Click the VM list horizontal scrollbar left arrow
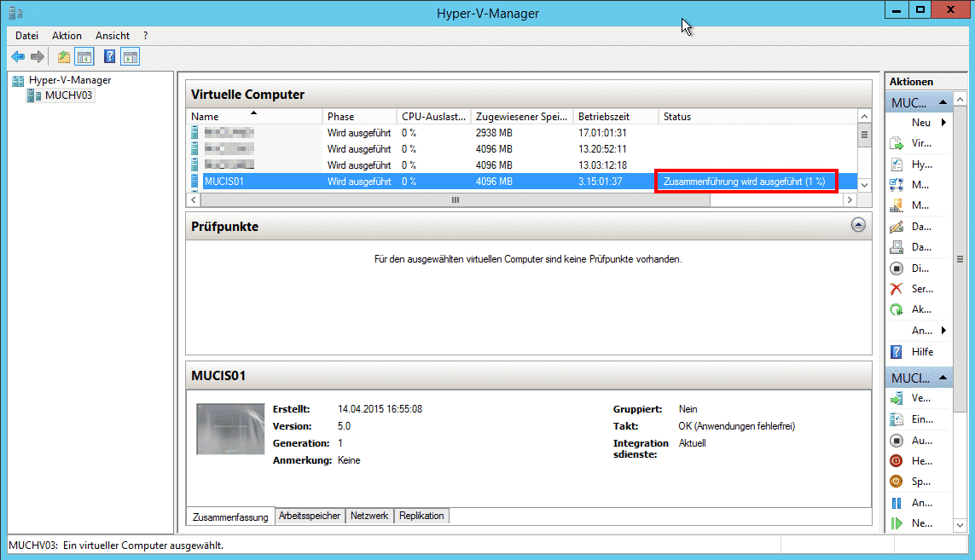Viewport: 975px width, 560px height. tap(194, 200)
